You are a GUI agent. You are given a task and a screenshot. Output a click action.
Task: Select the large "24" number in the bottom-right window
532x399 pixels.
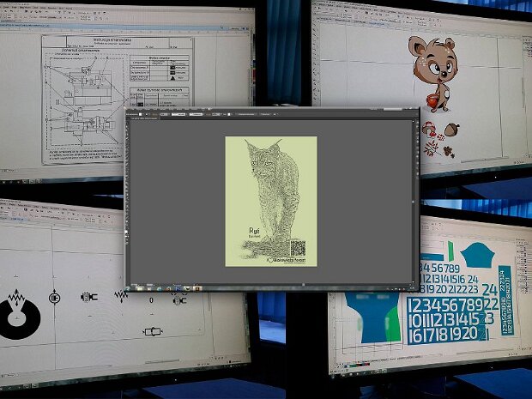point(490,290)
